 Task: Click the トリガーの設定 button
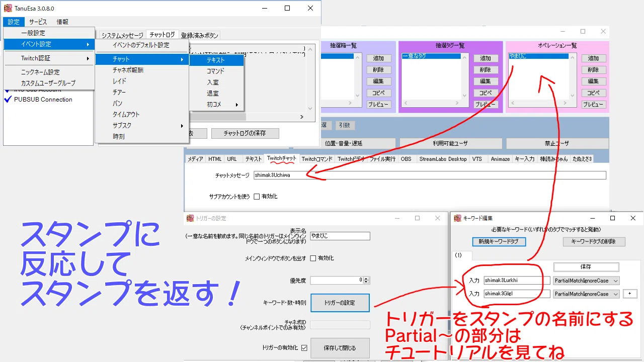pos(340,303)
